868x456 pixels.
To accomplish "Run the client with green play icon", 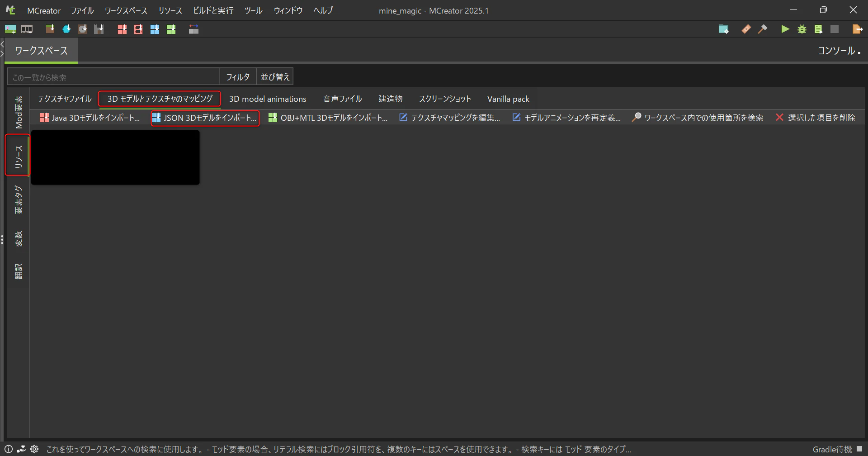I will click(785, 29).
